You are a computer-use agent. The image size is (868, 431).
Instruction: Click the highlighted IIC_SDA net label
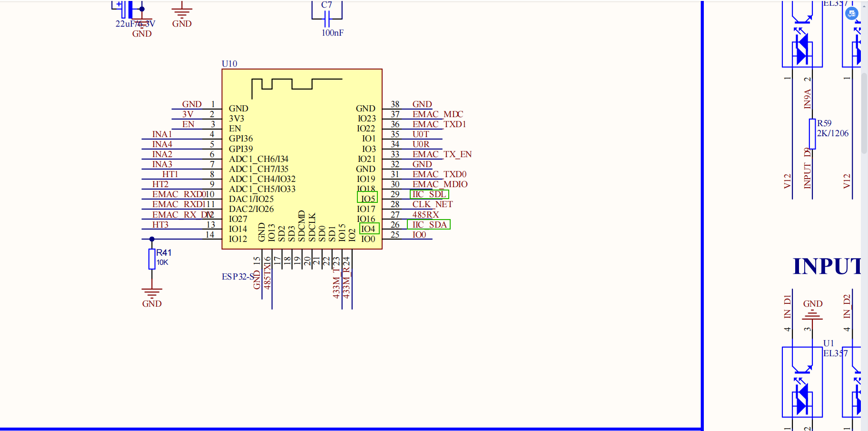[x=429, y=225]
